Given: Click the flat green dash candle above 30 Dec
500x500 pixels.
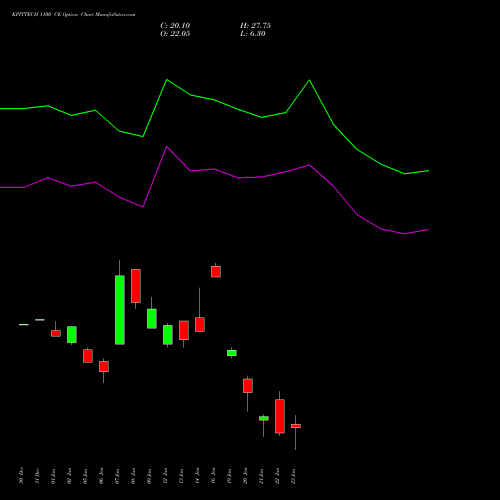Looking at the screenshot, I should click(24, 324).
